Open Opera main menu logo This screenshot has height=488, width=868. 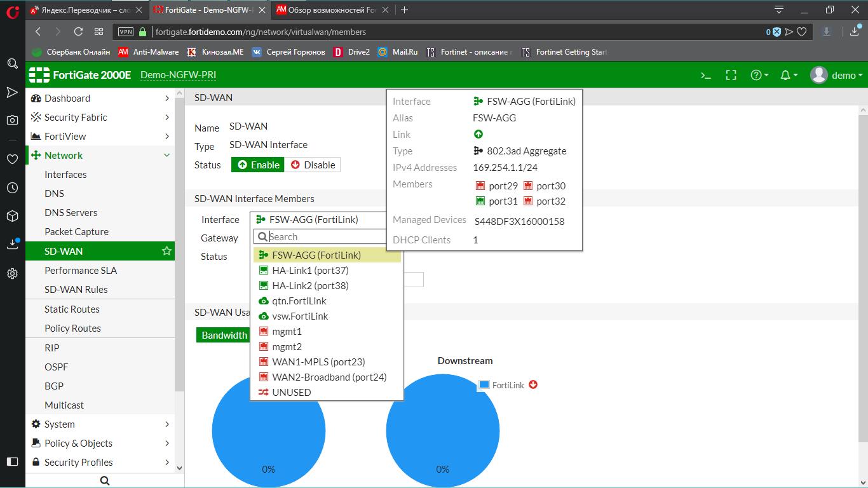coord(12,11)
